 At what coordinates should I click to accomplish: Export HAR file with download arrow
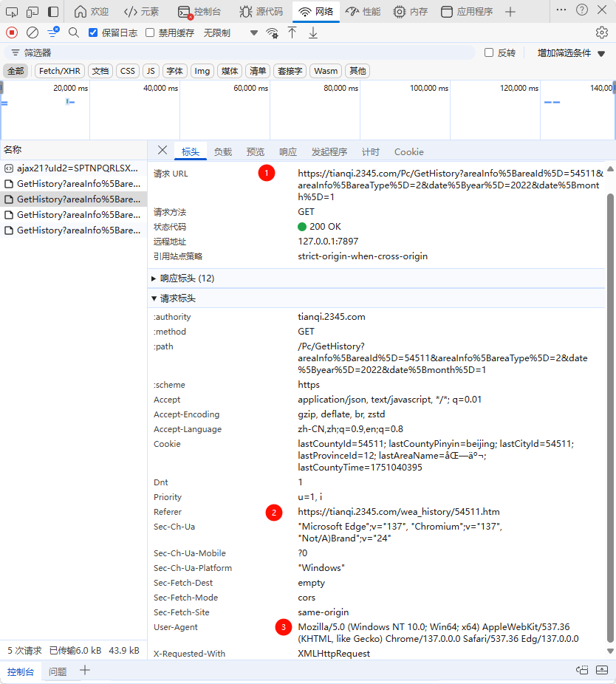click(x=313, y=33)
